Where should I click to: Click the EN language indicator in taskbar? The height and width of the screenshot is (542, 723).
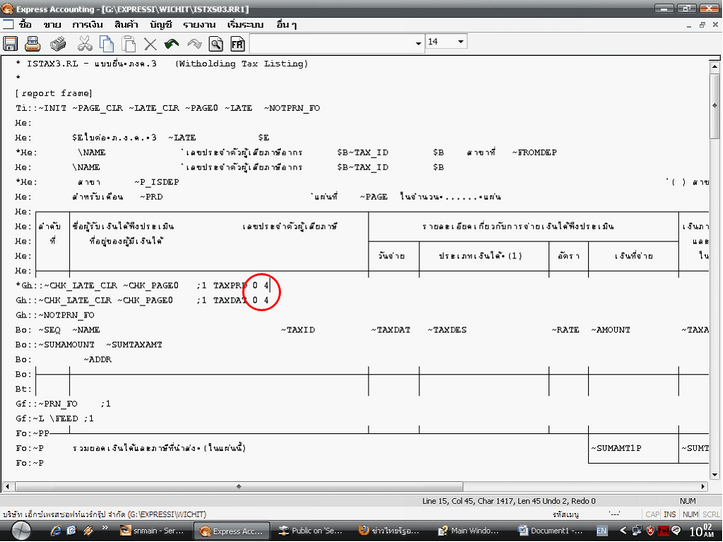point(602,530)
